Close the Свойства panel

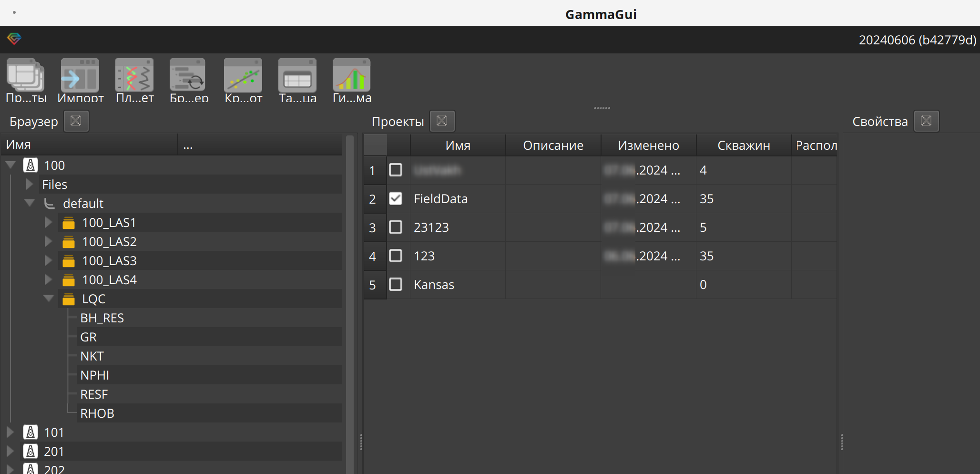point(926,121)
